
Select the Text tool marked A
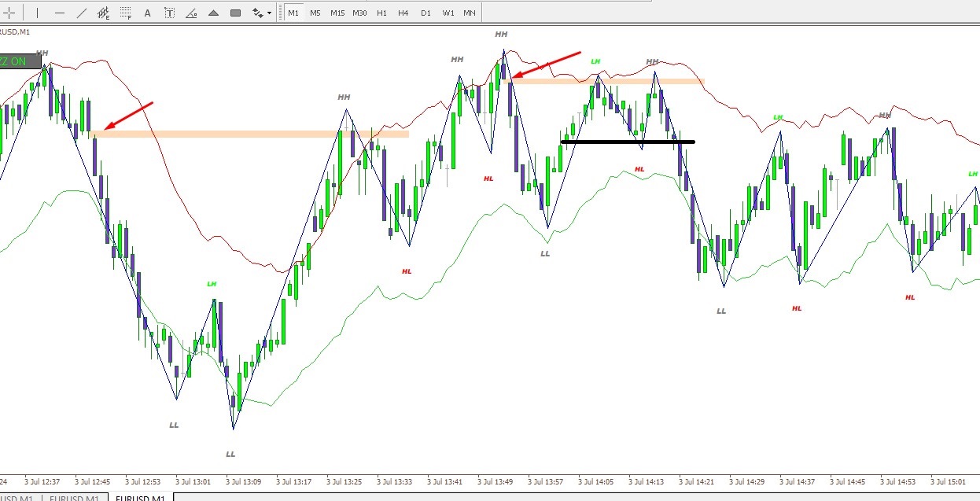point(148,13)
